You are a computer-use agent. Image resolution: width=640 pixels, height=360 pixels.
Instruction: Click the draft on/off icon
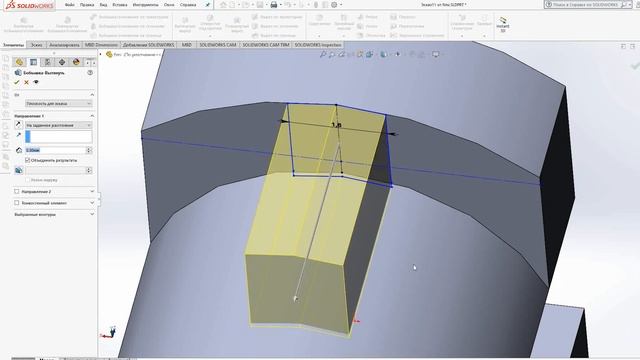19,170
